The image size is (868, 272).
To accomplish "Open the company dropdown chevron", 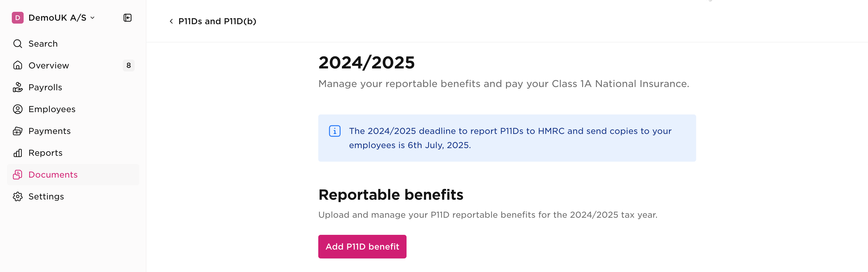I will [92, 18].
